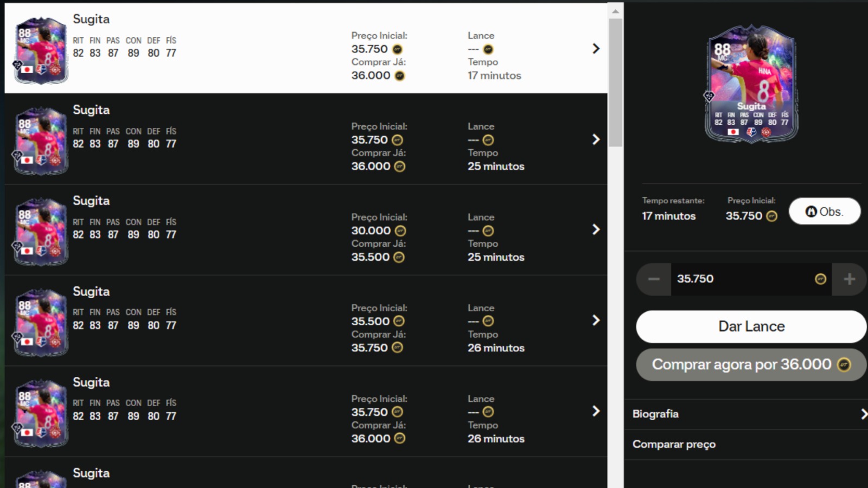Image resolution: width=868 pixels, height=488 pixels.
Task: Click the 17 minutos Tempo restante value
Action: coord(668,216)
